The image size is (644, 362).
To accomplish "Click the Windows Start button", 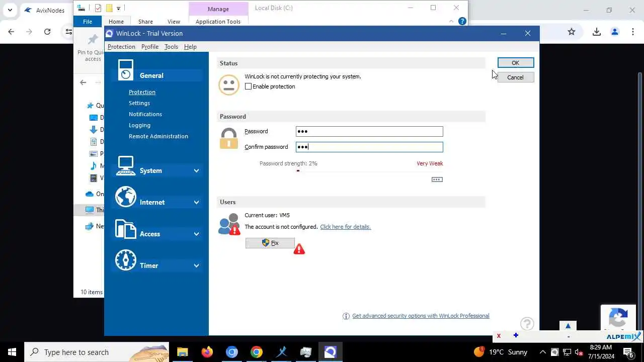I will tap(12, 352).
